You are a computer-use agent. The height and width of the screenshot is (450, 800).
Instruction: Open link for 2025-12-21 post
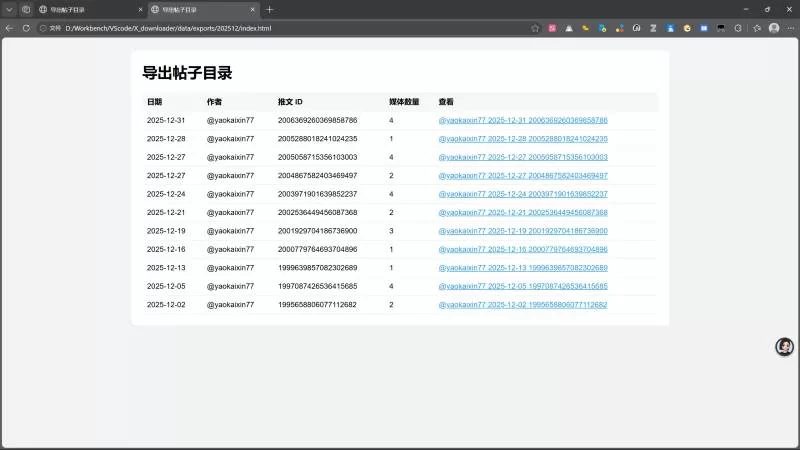coord(523,212)
